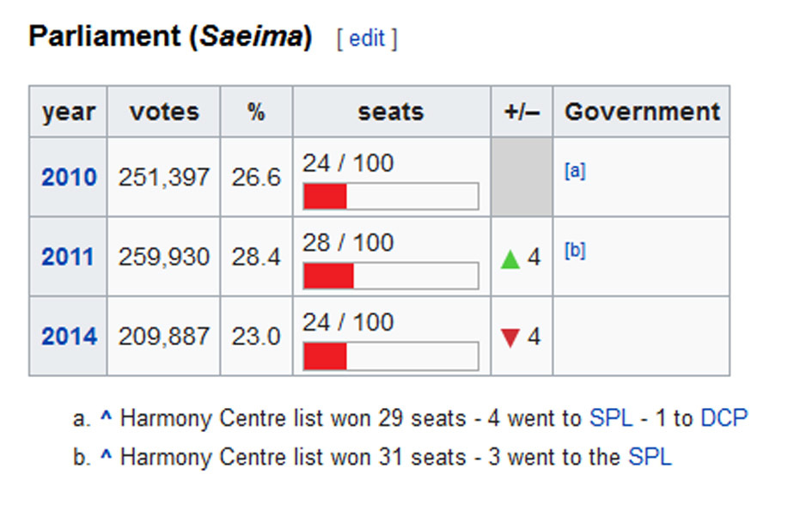Screen dimensions: 812x511
Task: Open the 2014 election year link
Action: (69, 337)
